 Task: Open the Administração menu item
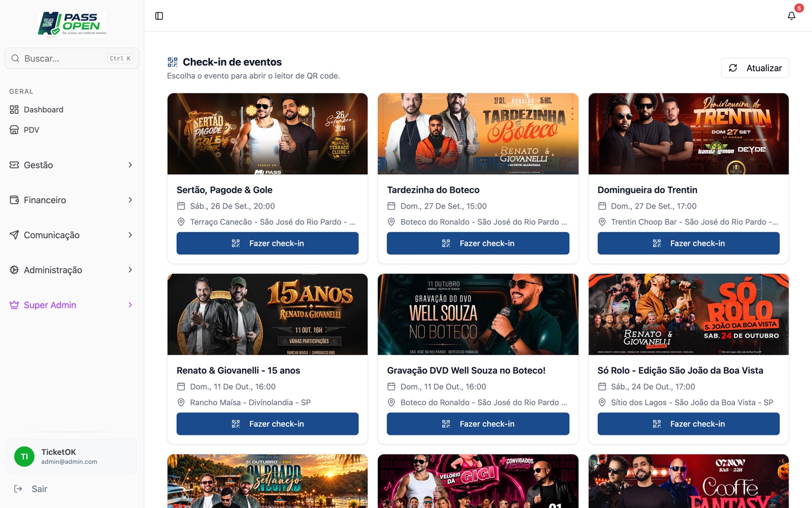[x=72, y=270]
